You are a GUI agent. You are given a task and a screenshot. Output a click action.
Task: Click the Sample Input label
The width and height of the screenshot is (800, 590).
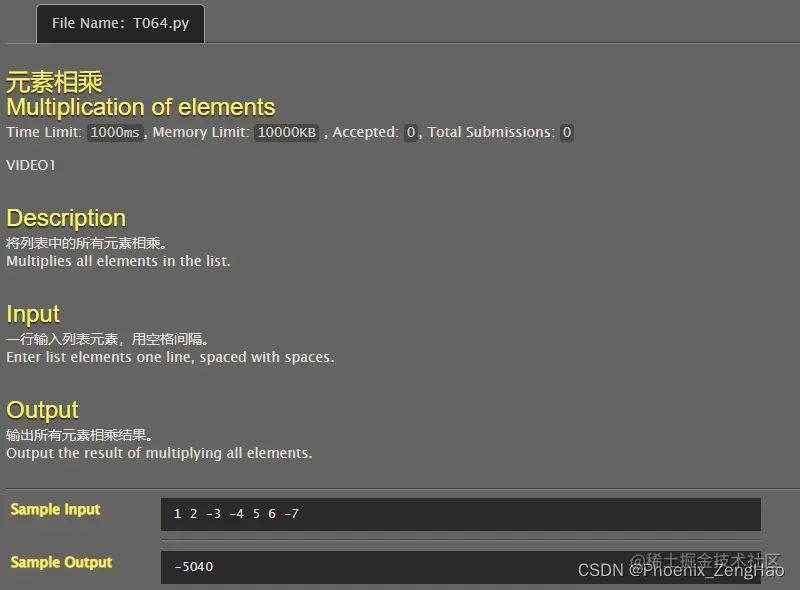pyautogui.click(x=55, y=509)
